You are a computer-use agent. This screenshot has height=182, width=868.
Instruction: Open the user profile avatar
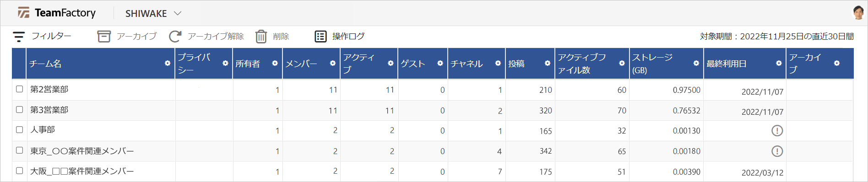[858, 12]
